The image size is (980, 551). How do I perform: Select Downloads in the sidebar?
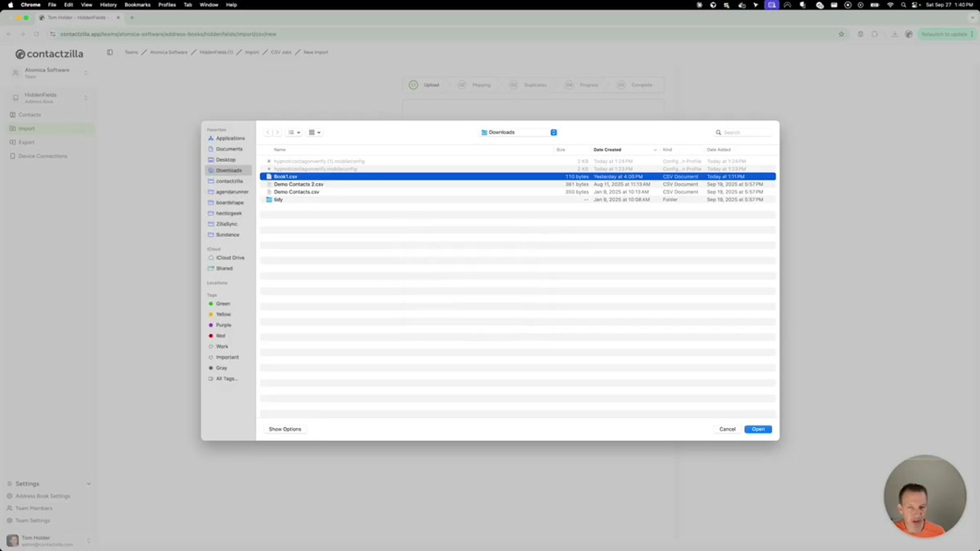pyautogui.click(x=228, y=170)
